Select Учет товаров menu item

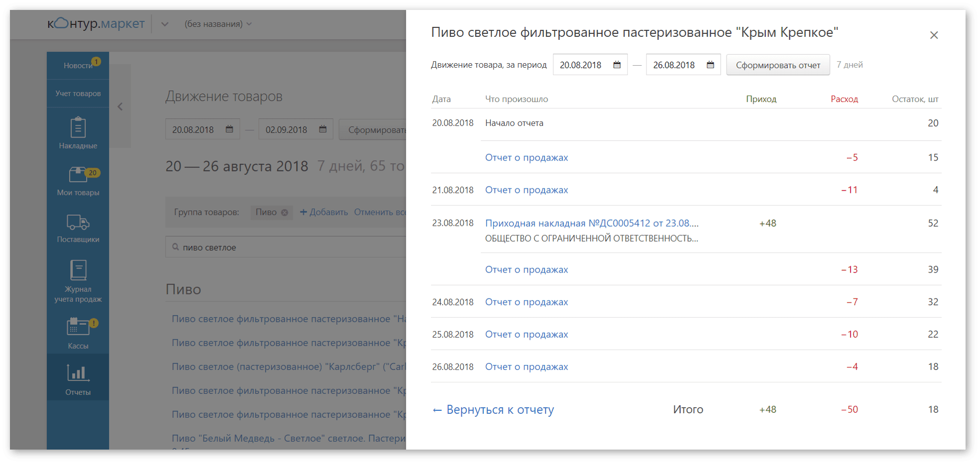coord(78,93)
